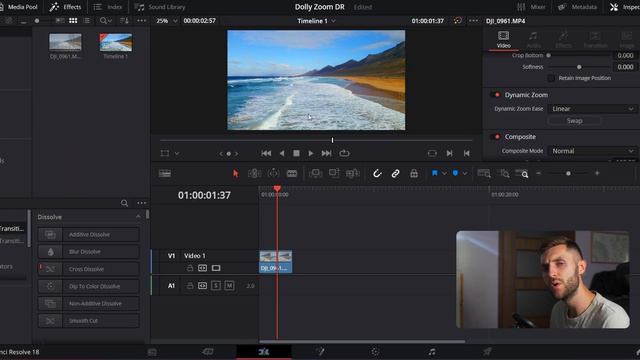This screenshot has height=360, width=640.
Task: Add a blue marker
Action: (455, 173)
